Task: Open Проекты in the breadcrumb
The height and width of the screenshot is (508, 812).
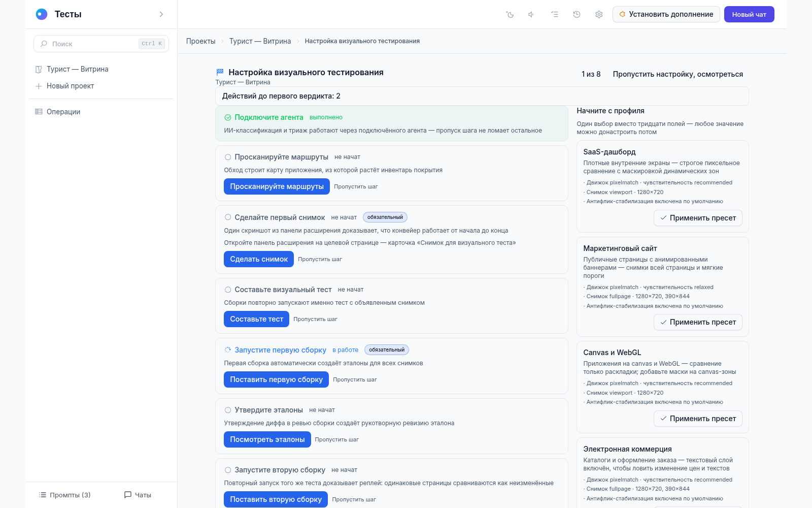Action: (200, 41)
